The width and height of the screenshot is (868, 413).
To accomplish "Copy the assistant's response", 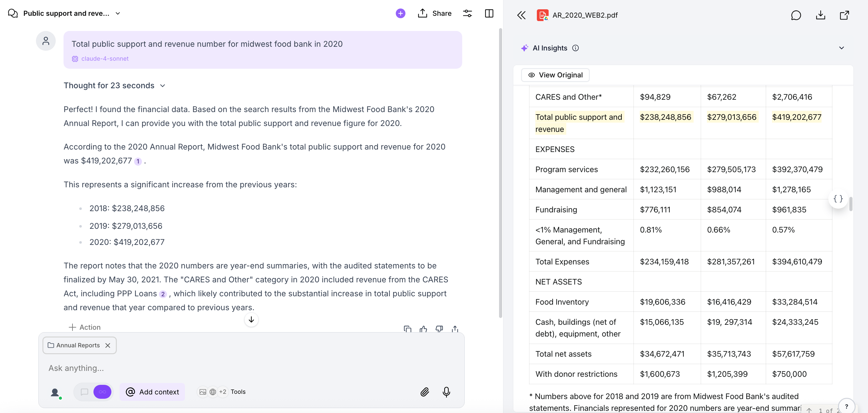I will (407, 329).
